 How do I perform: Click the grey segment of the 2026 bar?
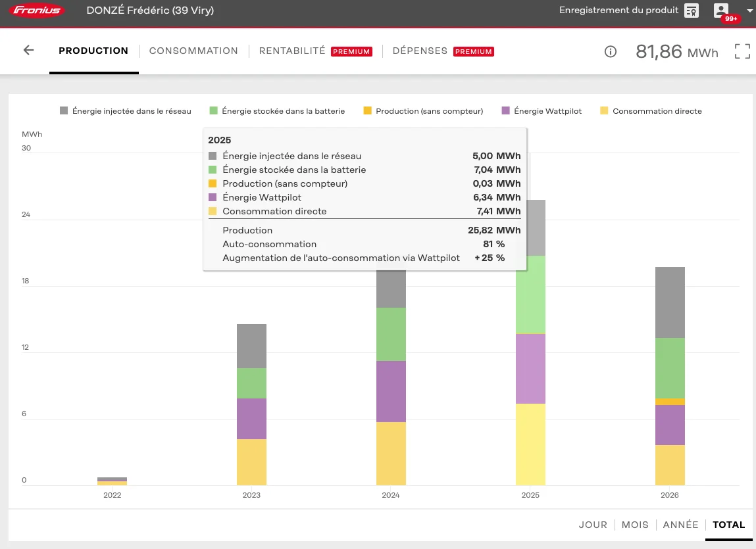tap(670, 302)
